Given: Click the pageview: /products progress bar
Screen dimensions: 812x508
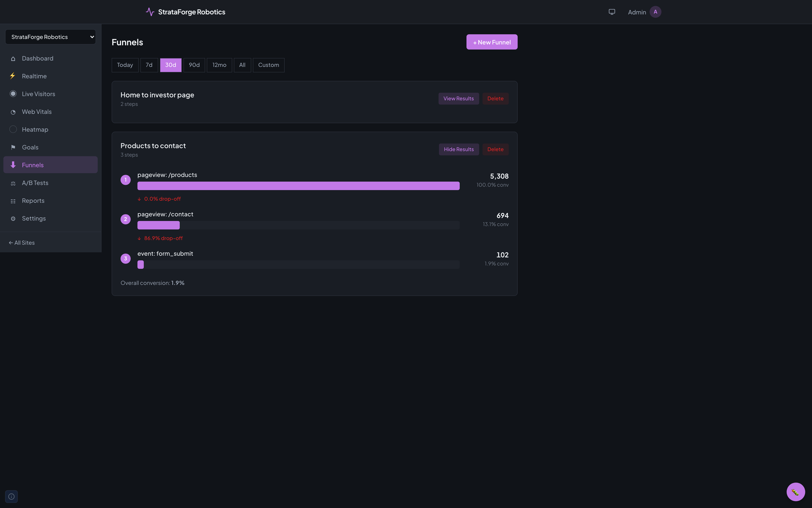Looking at the screenshot, I should pos(299,186).
